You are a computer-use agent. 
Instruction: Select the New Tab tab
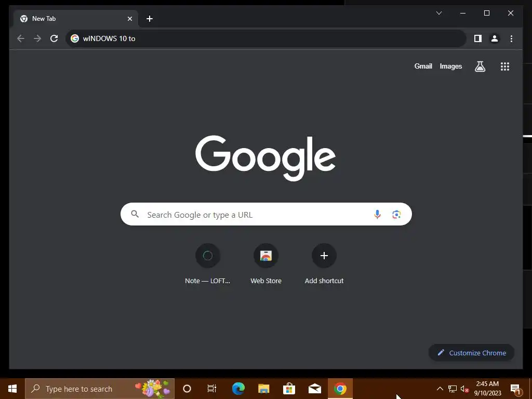(76, 19)
